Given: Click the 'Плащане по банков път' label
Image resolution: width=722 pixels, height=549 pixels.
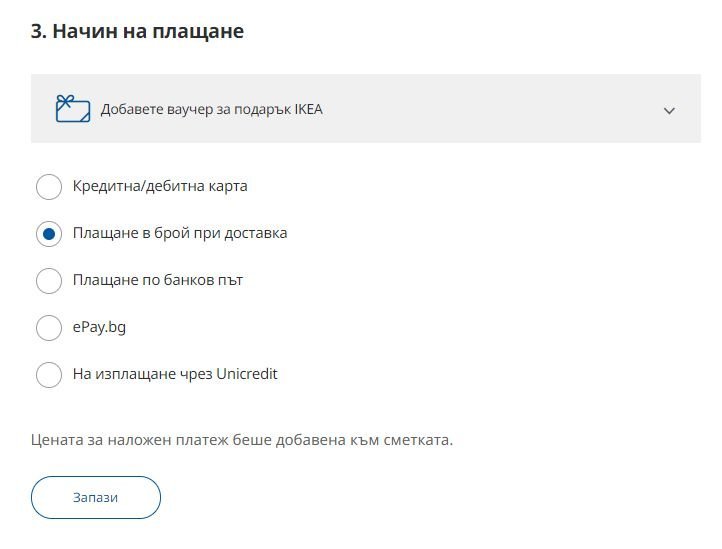Looking at the screenshot, I should (158, 280).
